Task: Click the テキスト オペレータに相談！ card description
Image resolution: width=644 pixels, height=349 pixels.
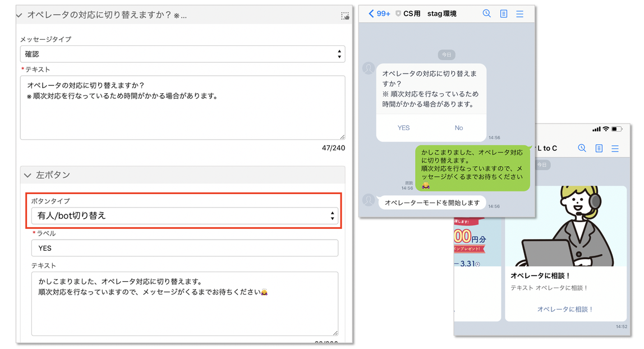Action: pyautogui.click(x=549, y=288)
